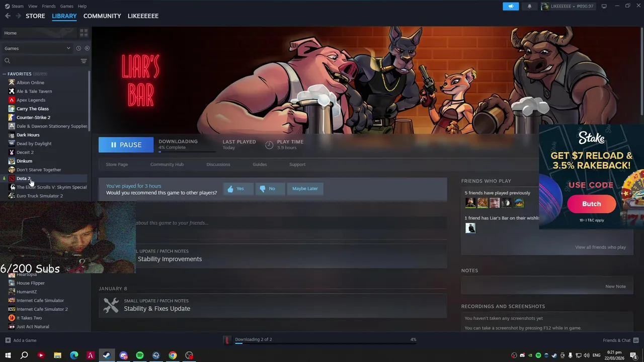Click View all friends who play
Screen dimensions: 644x362
coord(600,247)
